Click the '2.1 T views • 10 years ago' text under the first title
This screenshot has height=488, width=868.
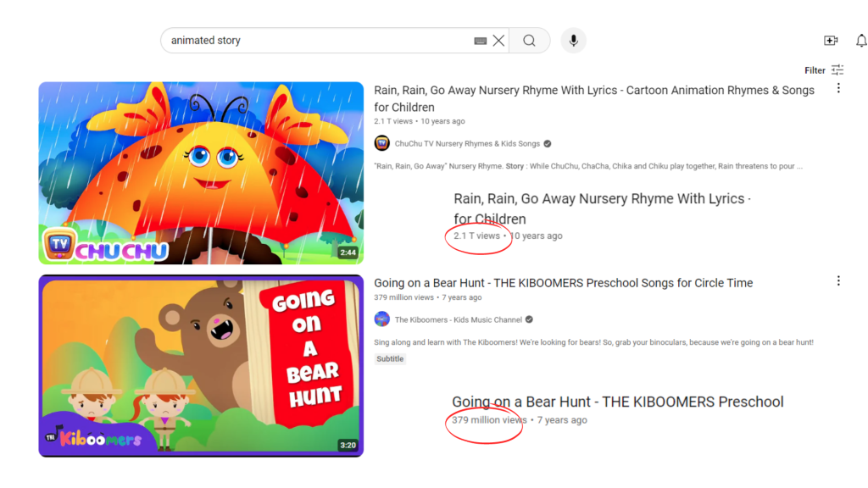pos(420,121)
